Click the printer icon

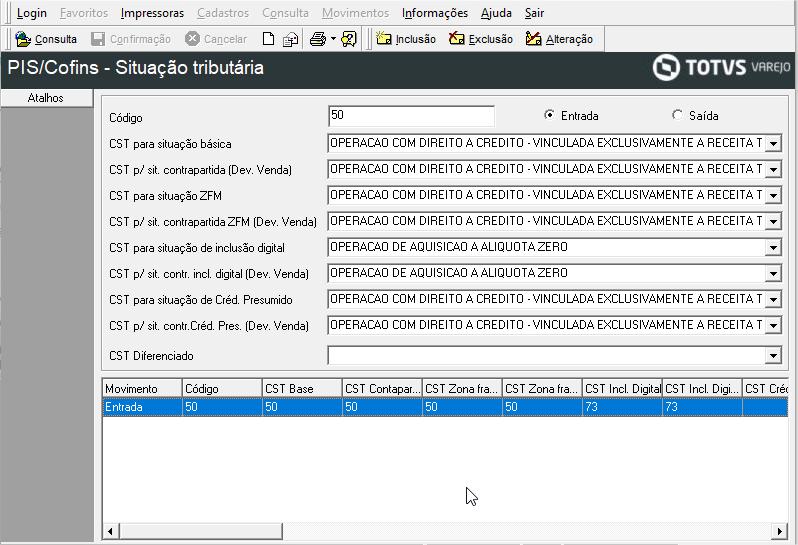point(318,39)
